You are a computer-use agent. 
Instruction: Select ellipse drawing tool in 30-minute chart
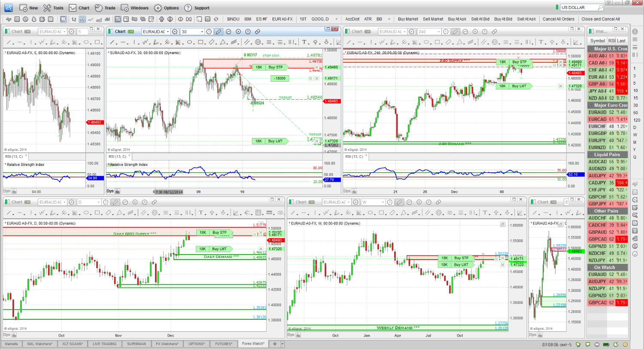tap(189, 42)
